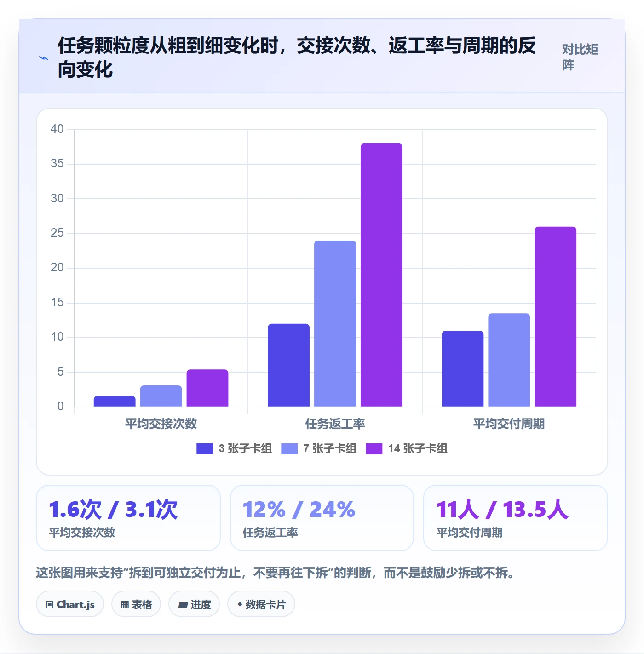
Task: Click the lightning bolt icon beside the title
Action: (x=44, y=58)
